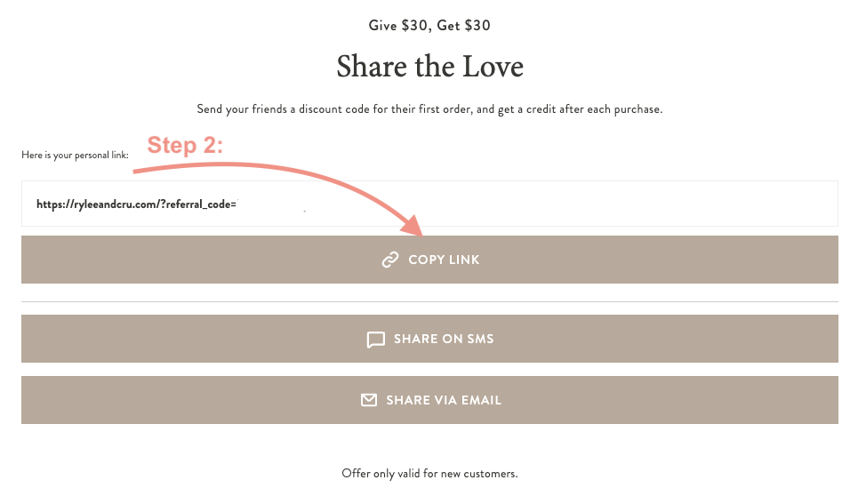Click the ryleeandcru.com referral URL text

coord(136,204)
